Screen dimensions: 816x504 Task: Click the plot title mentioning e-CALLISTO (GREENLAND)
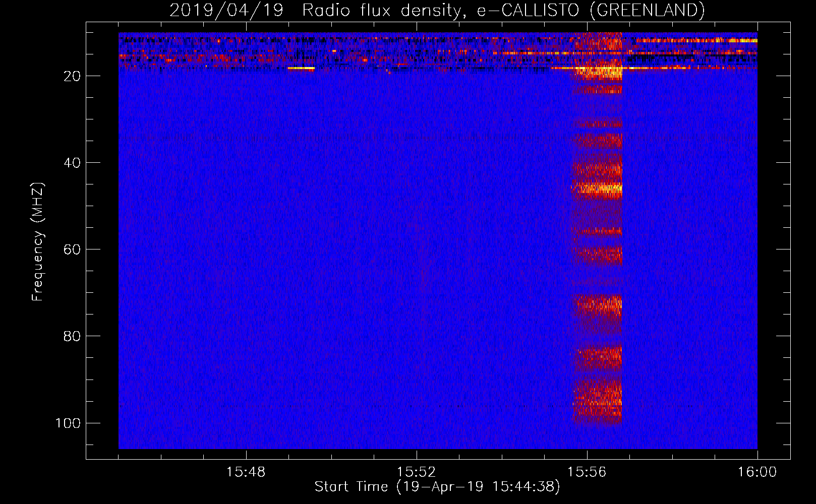pos(437,10)
